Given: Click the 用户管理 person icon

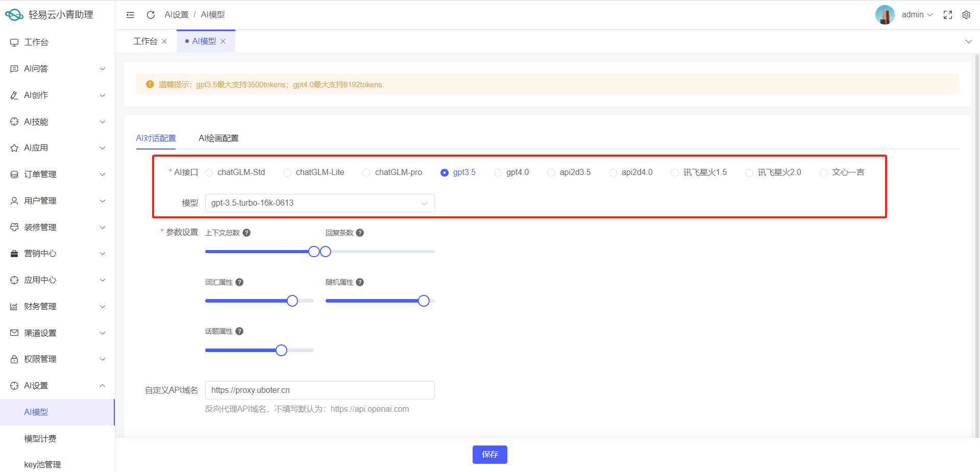Looking at the screenshot, I should [x=14, y=201].
